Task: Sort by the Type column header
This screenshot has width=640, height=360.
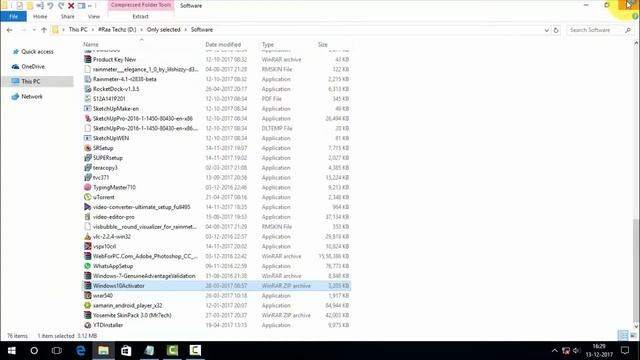Action: tap(268, 44)
